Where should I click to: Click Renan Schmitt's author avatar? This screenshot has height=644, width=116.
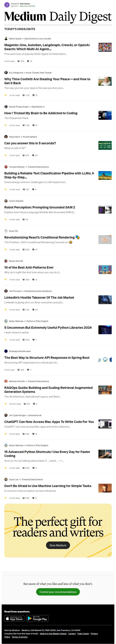coord(6,261)
